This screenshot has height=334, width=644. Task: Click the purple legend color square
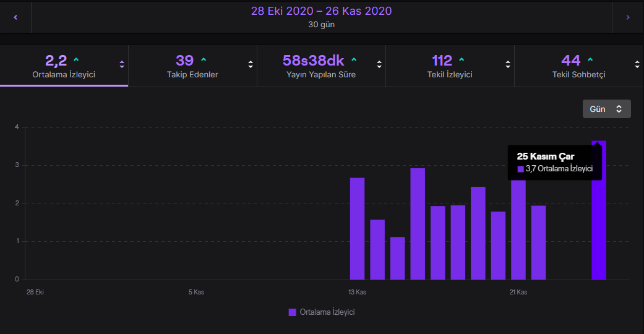(293, 312)
